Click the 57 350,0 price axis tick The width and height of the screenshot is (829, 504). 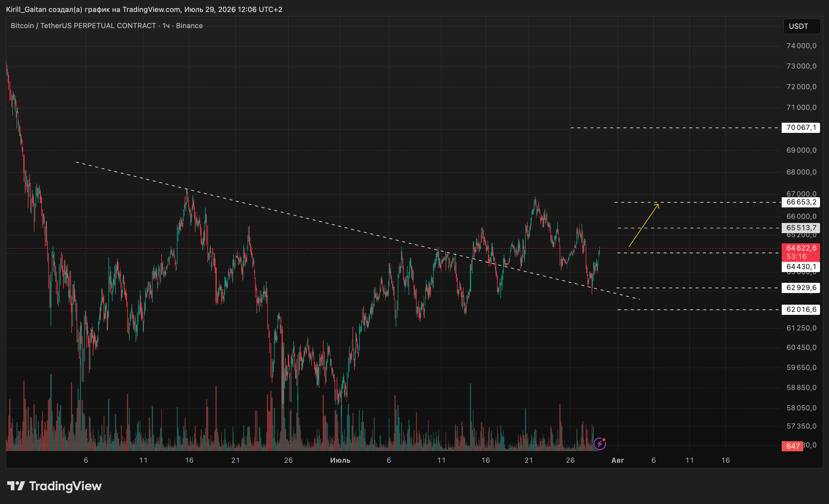(801, 426)
